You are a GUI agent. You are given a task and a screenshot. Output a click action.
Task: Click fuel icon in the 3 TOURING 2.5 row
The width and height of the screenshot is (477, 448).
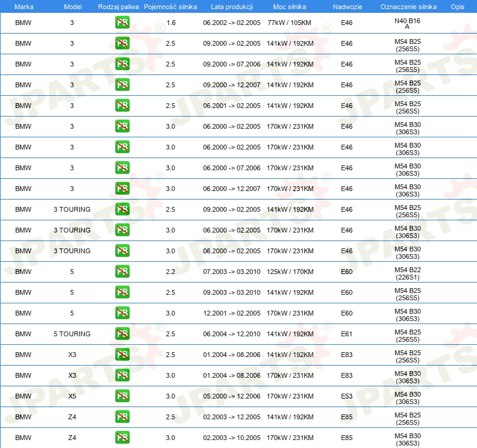coord(122,209)
